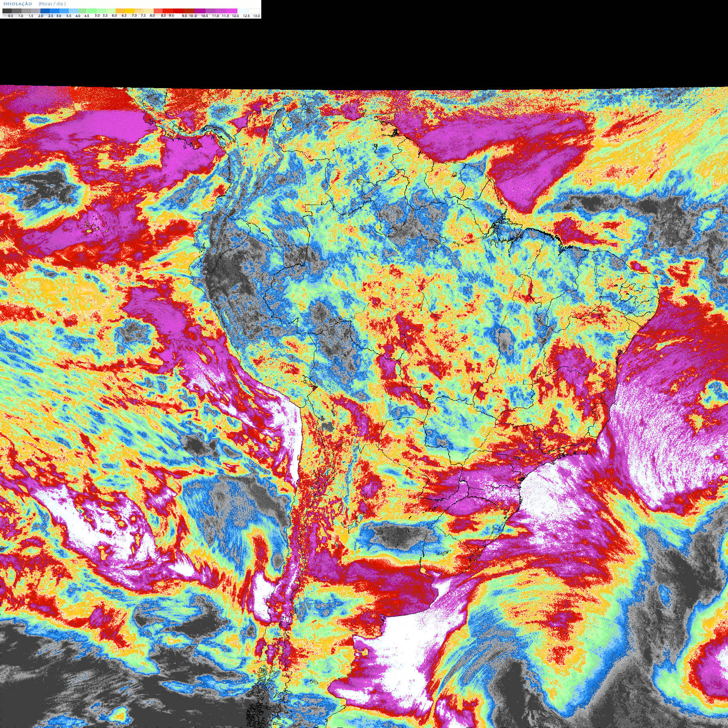Click the '11.5' legend value
The image size is (728, 728).
coord(225,16)
